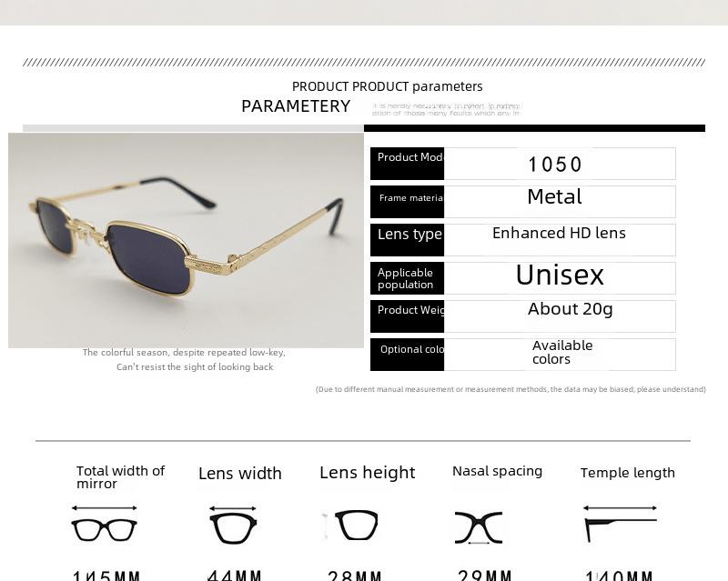The width and height of the screenshot is (728, 581).
Task: Click the Metal frame material value
Action: (x=554, y=196)
